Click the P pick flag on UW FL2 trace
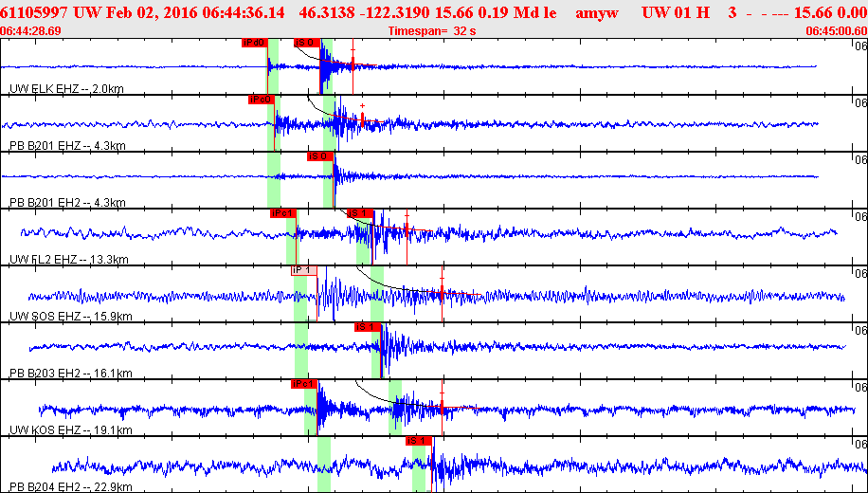Image resolution: width=868 pixels, height=493 pixels. tap(282, 213)
